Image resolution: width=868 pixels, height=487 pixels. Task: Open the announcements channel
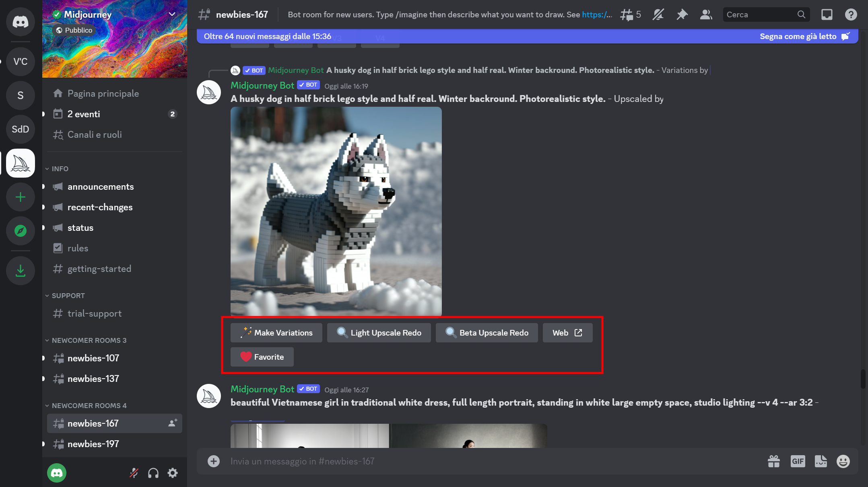pos(100,187)
